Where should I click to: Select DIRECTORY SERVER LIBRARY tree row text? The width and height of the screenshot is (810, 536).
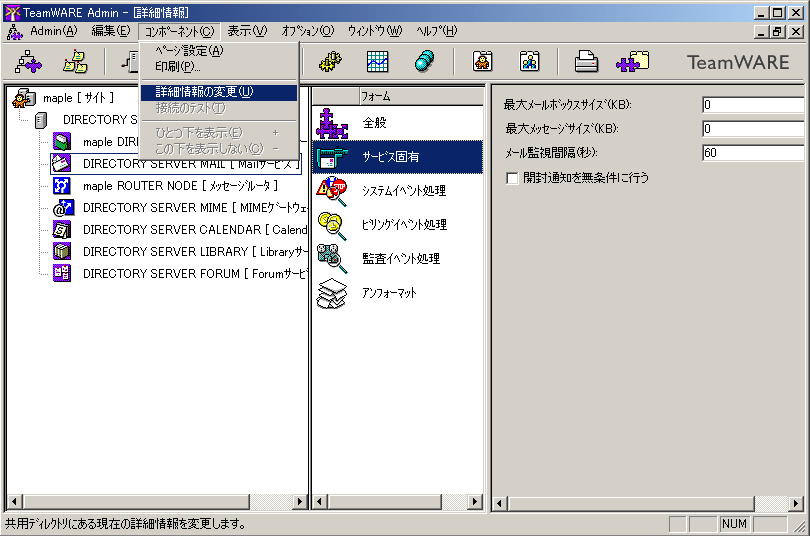[195, 252]
